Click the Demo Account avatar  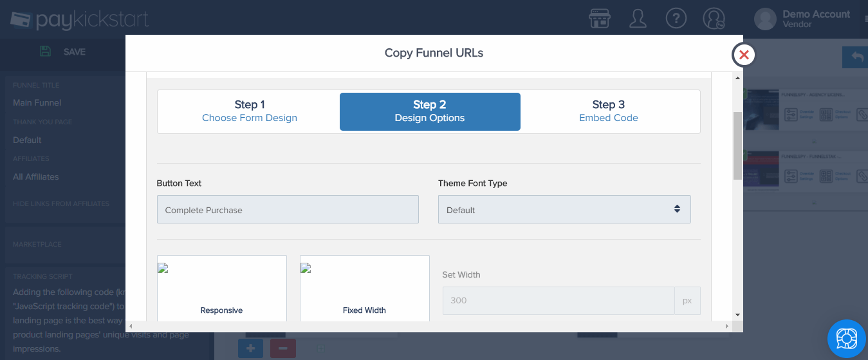(x=765, y=19)
